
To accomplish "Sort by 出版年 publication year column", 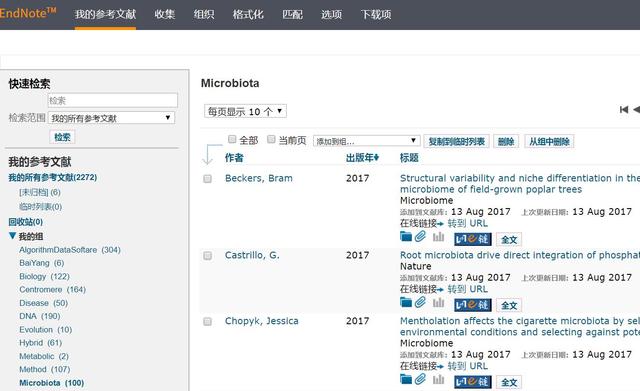I will click(x=362, y=158).
